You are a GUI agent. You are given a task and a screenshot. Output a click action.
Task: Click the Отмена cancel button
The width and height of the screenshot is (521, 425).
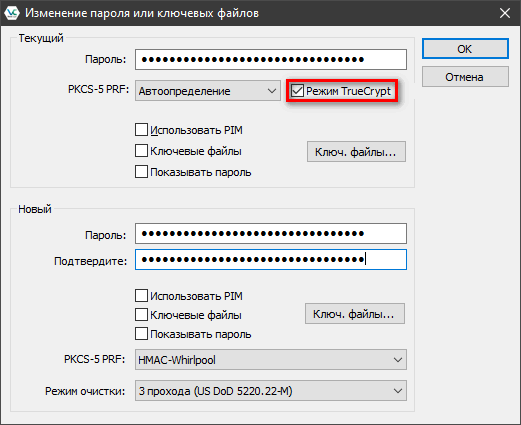(465, 77)
